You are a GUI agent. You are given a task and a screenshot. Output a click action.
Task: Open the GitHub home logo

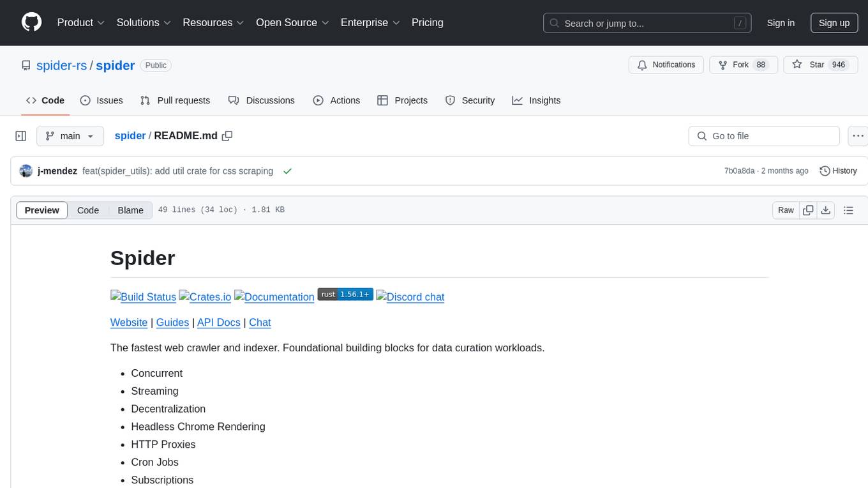click(x=31, y=22)
